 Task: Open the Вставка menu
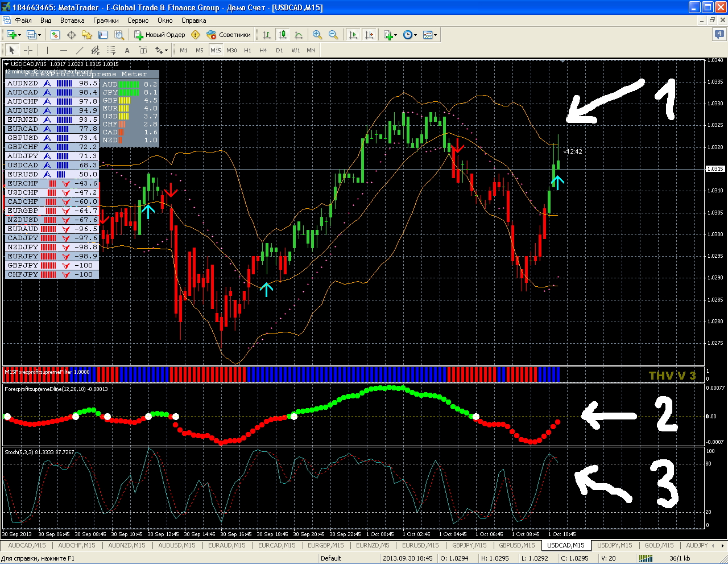pyautogui.click(x=72, y=20)
